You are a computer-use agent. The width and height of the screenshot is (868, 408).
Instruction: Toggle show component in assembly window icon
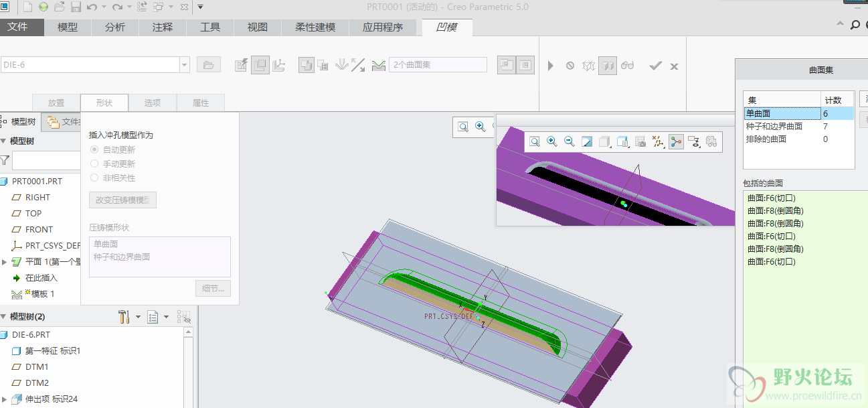(526, 65)
